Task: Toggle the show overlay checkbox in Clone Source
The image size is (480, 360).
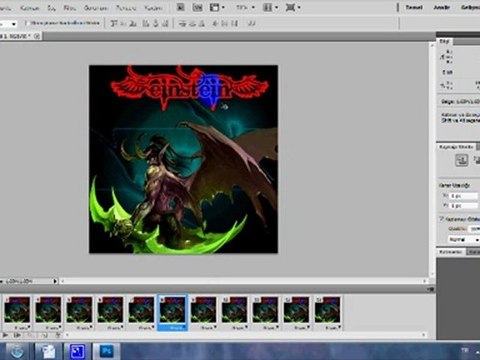Action: tap(441, 219)
